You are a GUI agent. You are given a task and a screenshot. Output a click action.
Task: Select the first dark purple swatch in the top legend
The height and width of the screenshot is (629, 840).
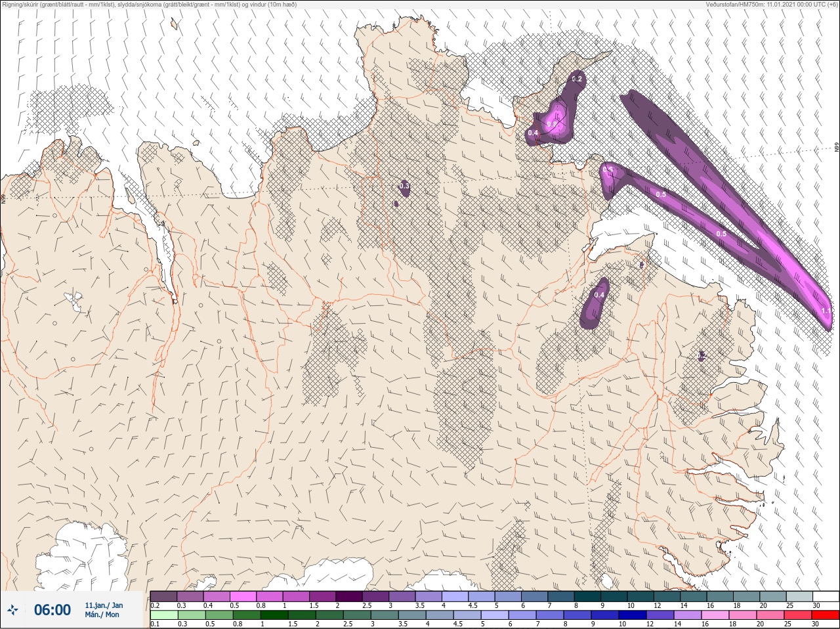163,596
